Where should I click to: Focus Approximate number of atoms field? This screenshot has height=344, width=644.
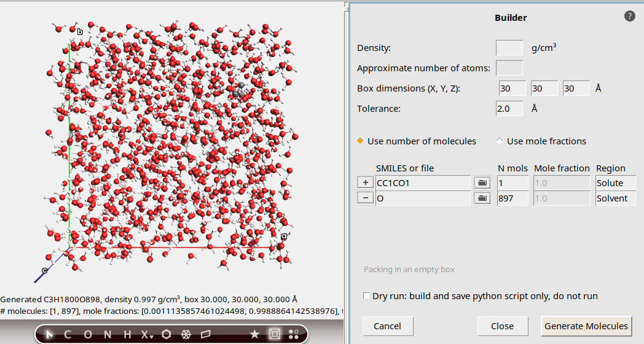[509, 68]
